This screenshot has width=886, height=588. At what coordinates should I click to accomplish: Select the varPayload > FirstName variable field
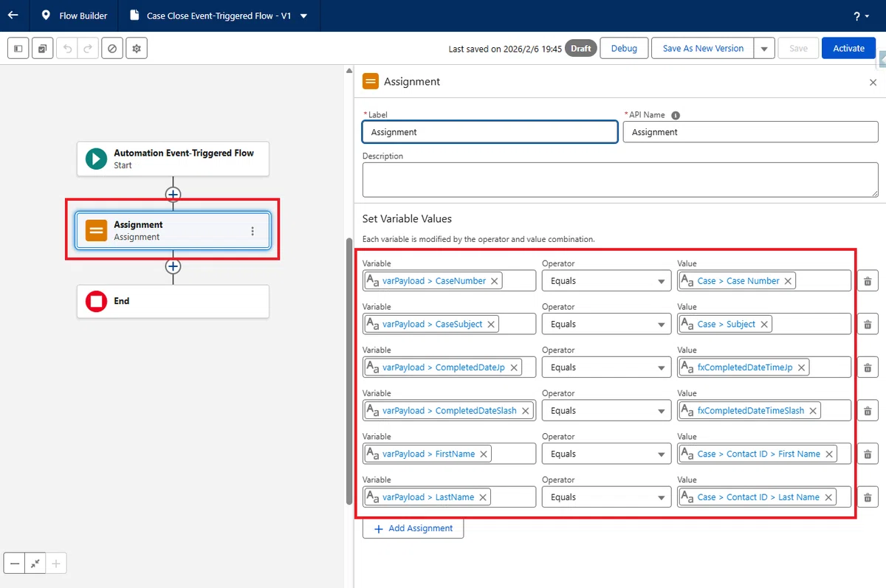click(450, 454)
